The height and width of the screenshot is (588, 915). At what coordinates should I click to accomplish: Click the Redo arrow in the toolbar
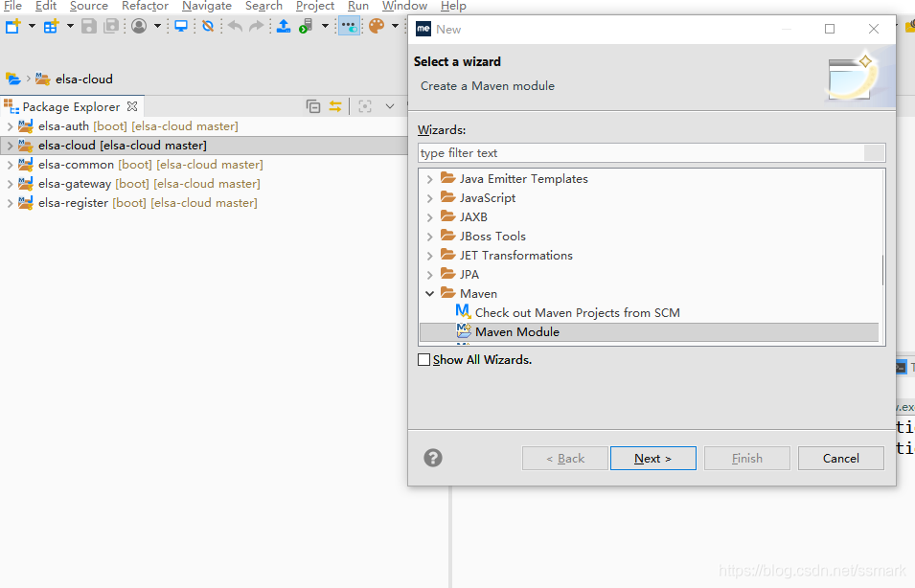pyautogui.click(x=256, y=26)
